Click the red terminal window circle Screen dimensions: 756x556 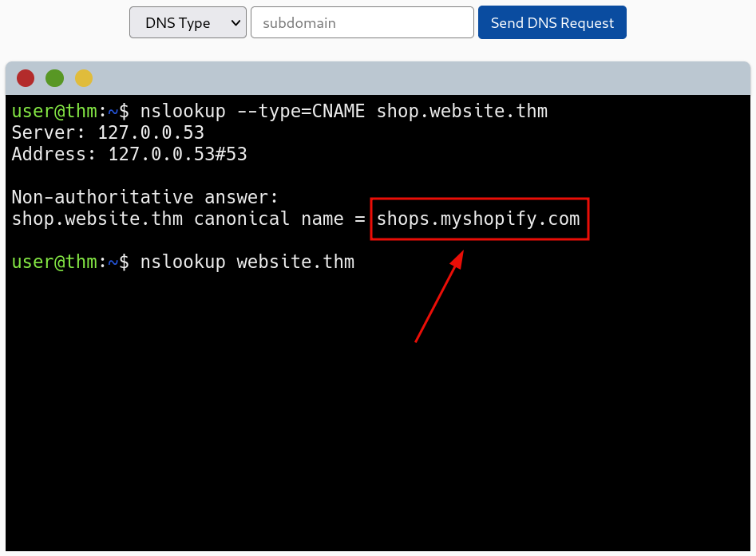tap(25, 78)
